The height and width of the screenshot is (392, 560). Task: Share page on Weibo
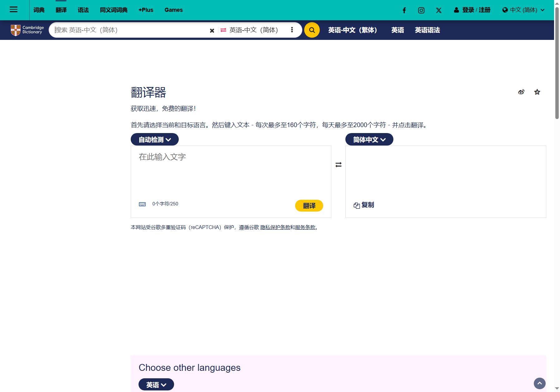click(521, 92)
